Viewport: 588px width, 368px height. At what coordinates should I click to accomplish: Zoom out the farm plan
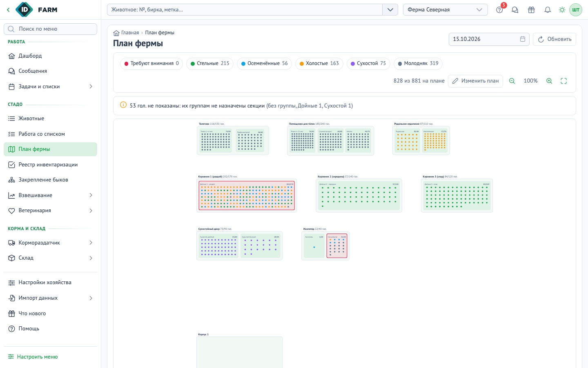coord(512,81)
